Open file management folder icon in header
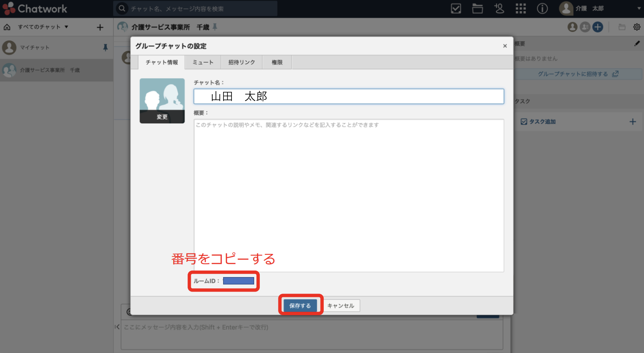This screenshot has width=644, height=353. pyautogui.click(x=477, y=8)
